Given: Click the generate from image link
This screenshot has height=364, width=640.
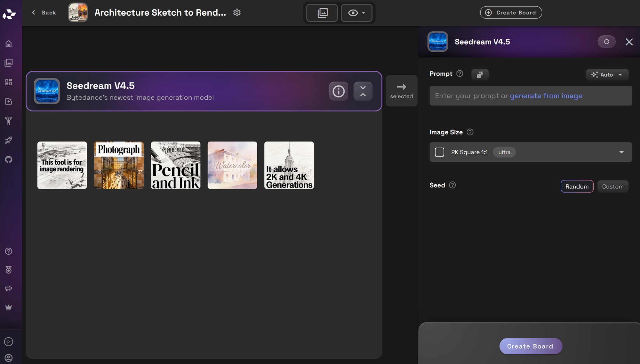Looking at the screenshot, I should pyautogui.click(x=546, y=96).
